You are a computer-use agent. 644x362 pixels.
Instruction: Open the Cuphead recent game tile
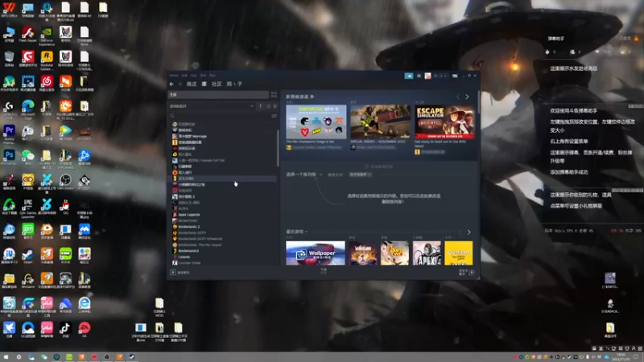[x=458, y=253]
